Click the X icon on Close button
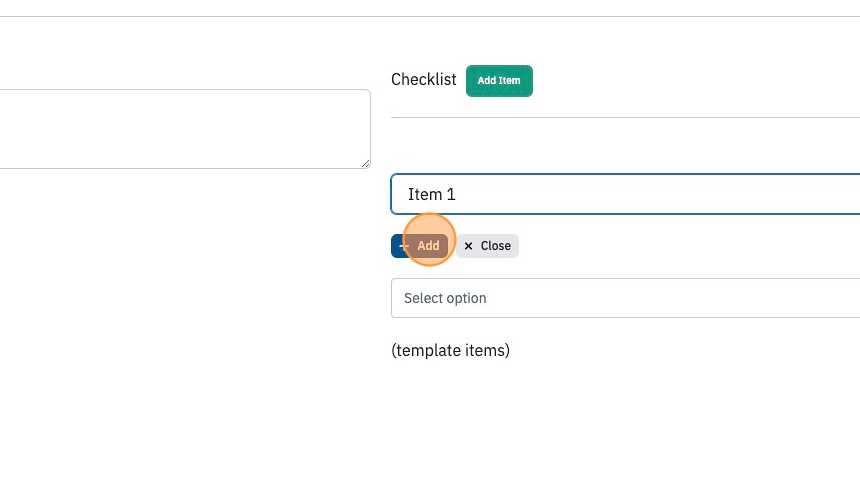 (x=468, y=246)
